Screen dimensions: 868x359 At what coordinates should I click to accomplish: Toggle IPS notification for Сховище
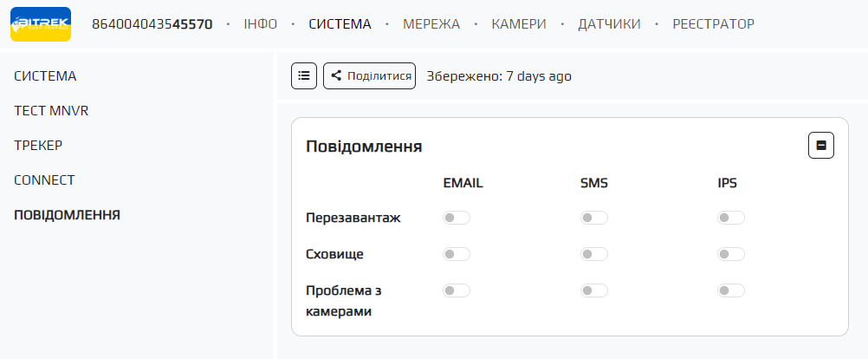pyautogui.click(x=730, y=254)
